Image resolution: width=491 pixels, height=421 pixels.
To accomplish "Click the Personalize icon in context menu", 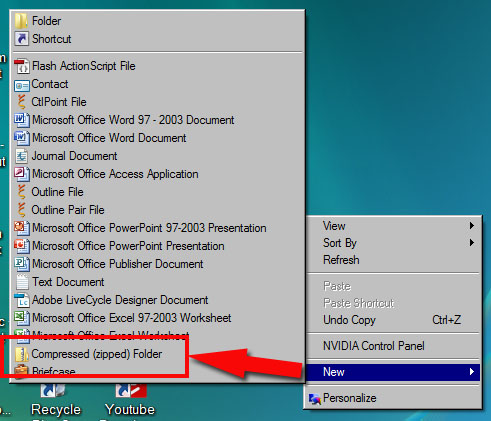I will pyautogui.click(x=315, y=399).
